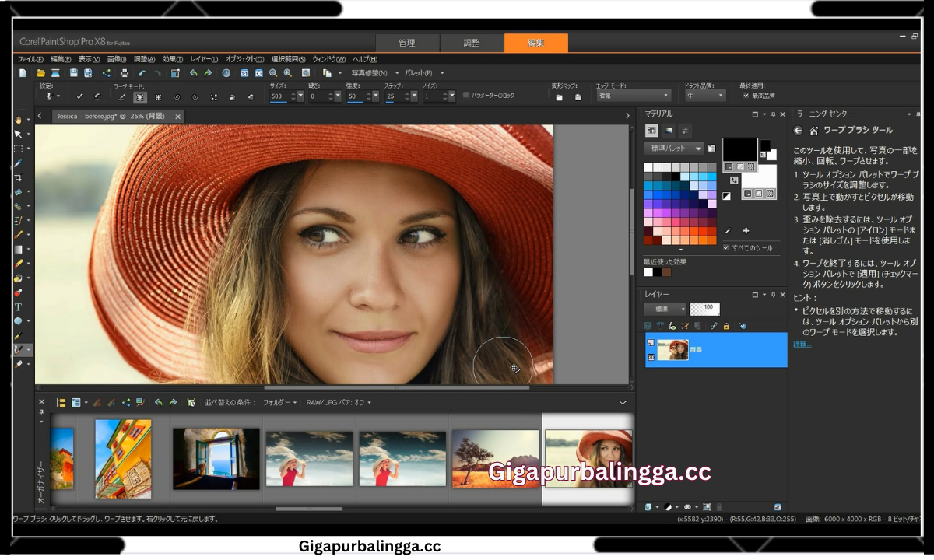Click the Undo arrow icon

click(142, 73)
